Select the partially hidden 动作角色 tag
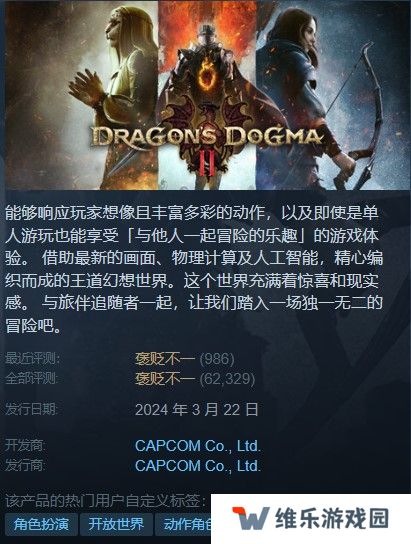Viewport: 411px width, 544px height. tap(183, 524)
